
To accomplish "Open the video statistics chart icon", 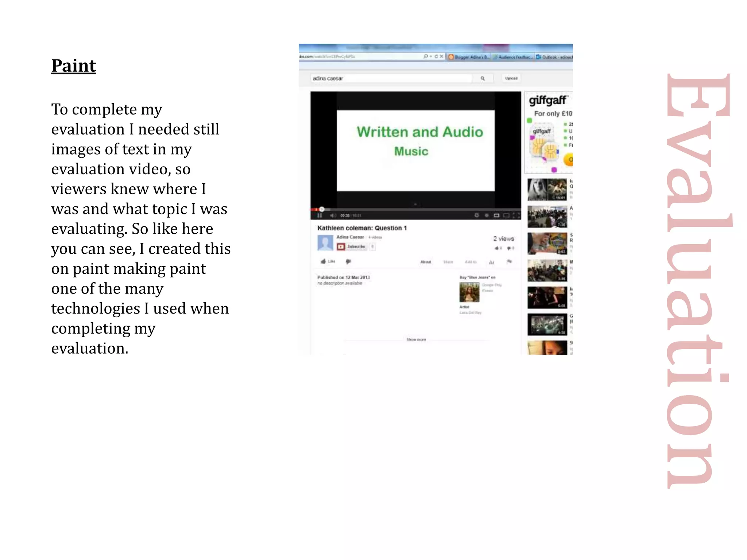I will tap(491, 262).
